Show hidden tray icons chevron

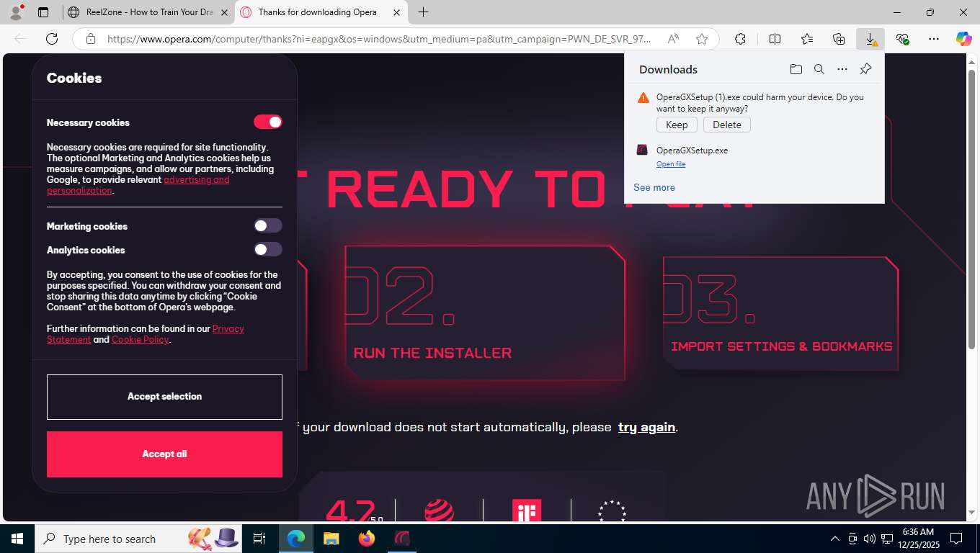pyautogui.click(x=834, y=539)
